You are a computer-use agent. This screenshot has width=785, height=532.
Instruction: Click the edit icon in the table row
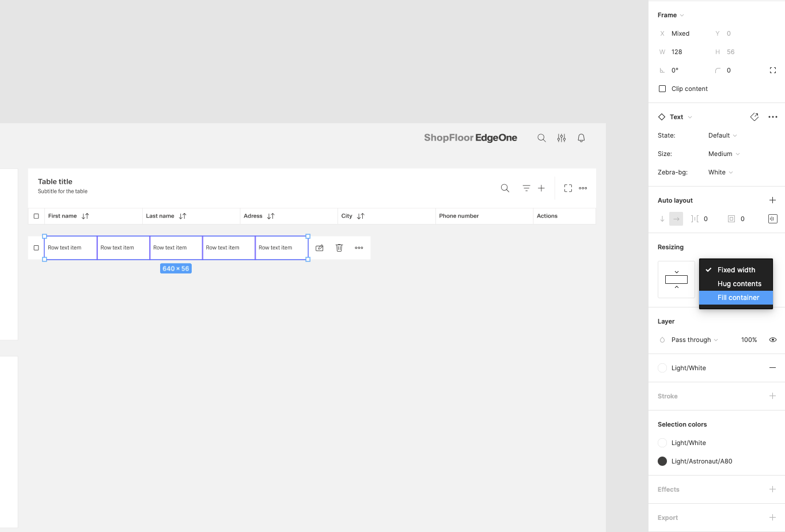pyautogui.click(x=320, y=248)
